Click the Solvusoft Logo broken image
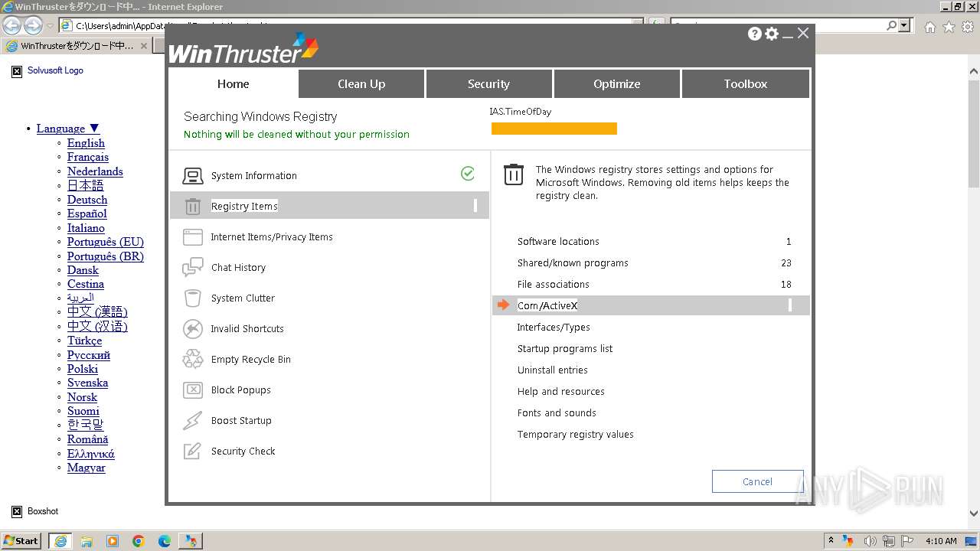The image size is (980, 551). click(x=17, y=71)
